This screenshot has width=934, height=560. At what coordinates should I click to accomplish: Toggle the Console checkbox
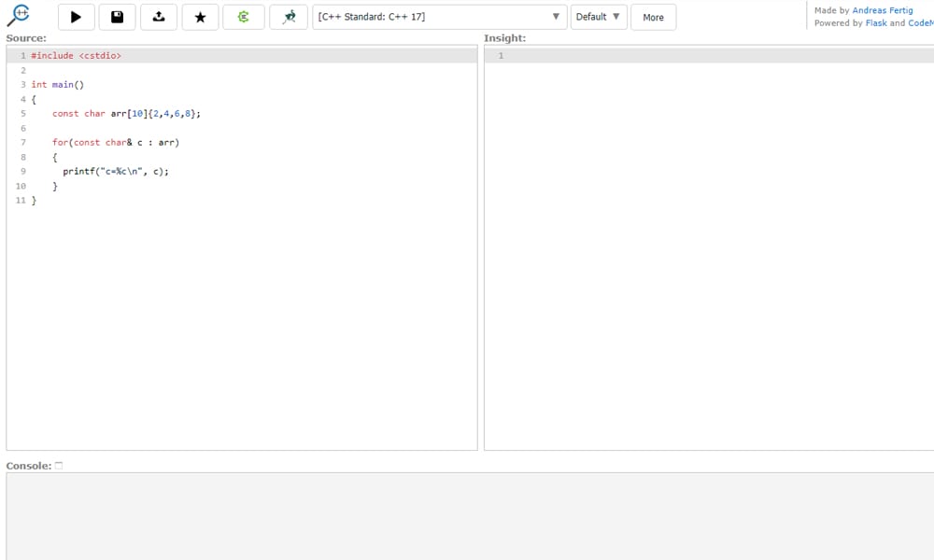[59, 466]
